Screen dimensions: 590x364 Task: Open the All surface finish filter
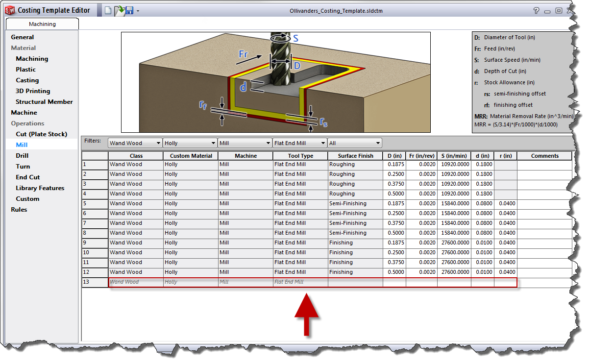tap(355, 143)
